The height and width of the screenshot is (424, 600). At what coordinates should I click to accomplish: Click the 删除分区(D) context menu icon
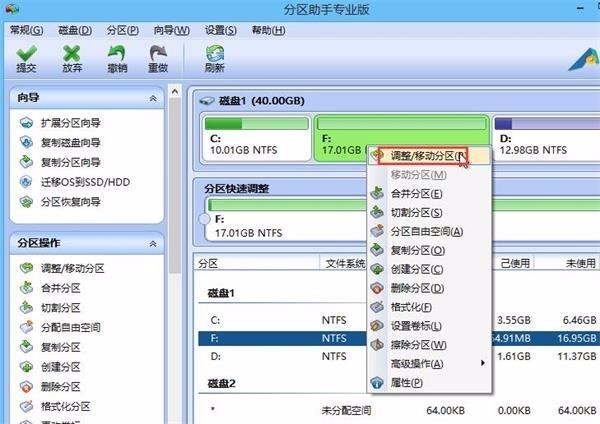[377, 288]
